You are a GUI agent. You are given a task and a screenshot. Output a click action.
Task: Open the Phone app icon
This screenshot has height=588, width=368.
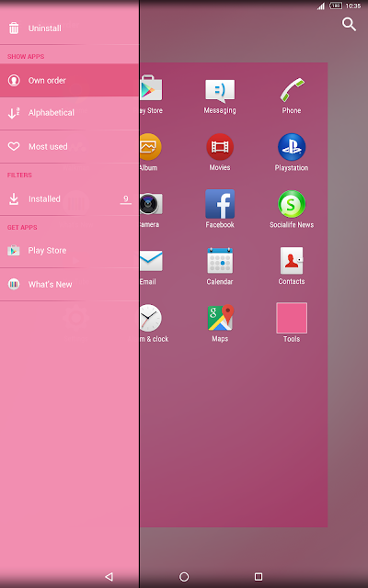[292, 90]
